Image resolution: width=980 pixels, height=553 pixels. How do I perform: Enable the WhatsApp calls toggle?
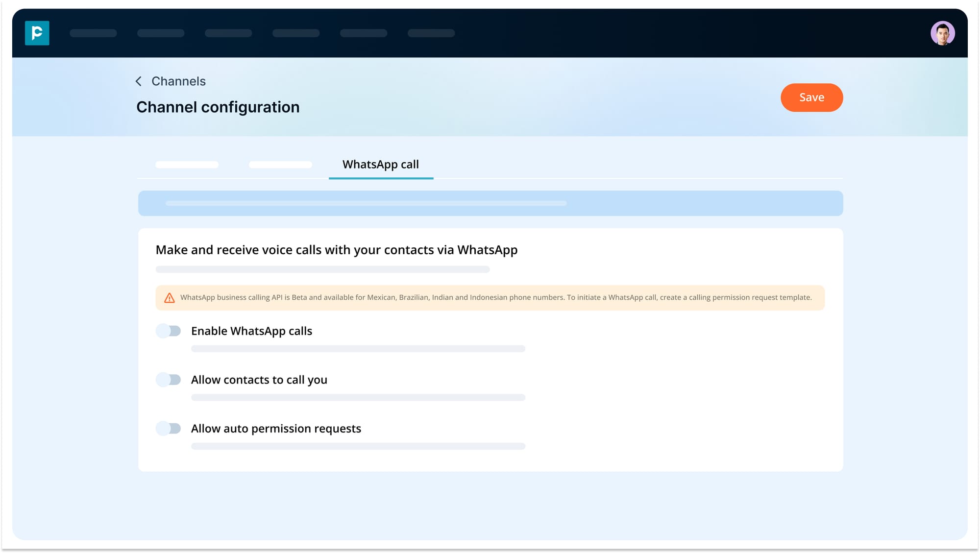(x=169, y=331)
